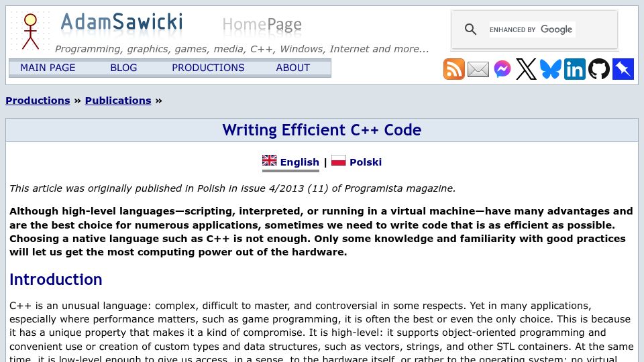Open the Messenger icon link
Image resolution: width=644 pixels, height=362 pixels.
(502, 69)
